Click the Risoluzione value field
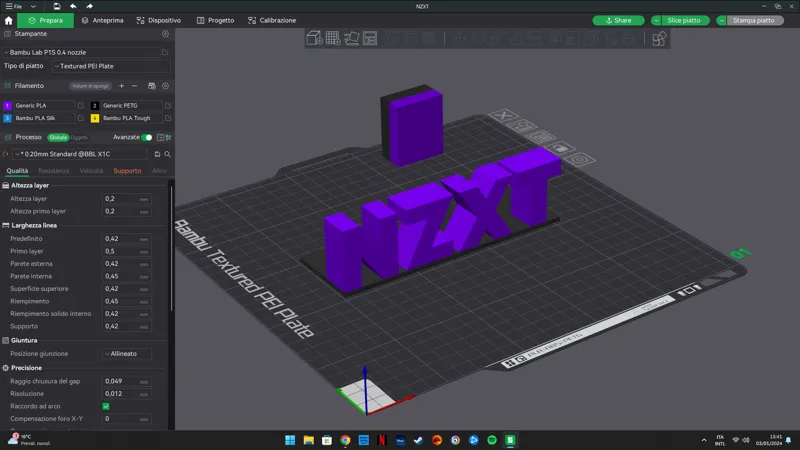This screenshot has height=450, width=800. [127, 394]
